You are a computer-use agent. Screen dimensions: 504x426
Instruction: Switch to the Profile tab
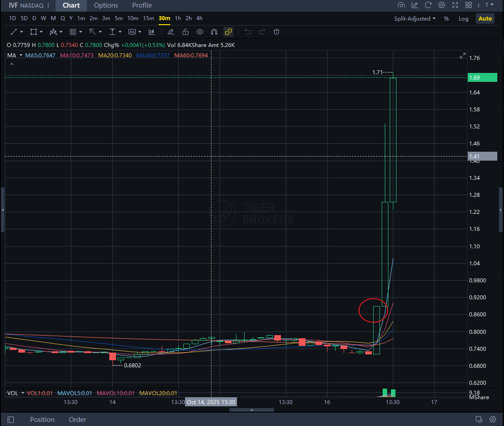(x=142, y=5)
